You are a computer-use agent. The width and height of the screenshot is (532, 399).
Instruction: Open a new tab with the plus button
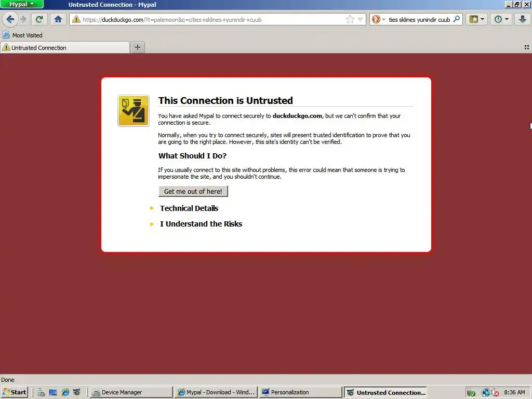[137, 47]
